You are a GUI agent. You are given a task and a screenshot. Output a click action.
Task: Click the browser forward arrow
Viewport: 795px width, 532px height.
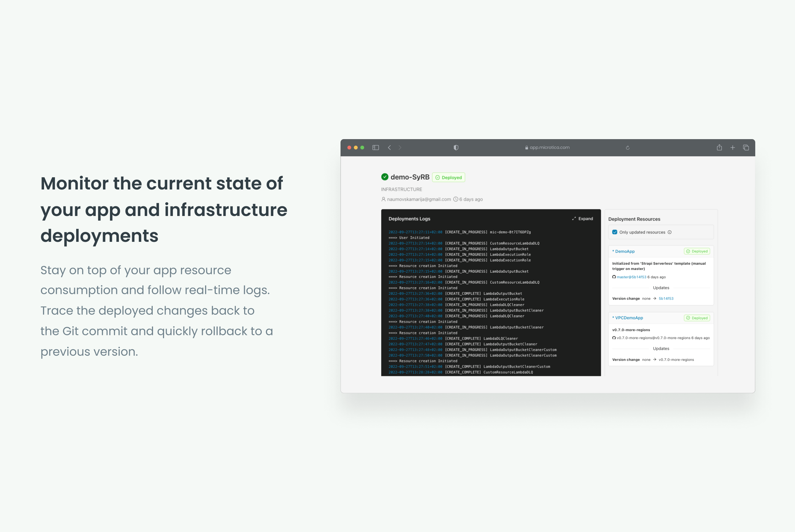coord(400,148)
